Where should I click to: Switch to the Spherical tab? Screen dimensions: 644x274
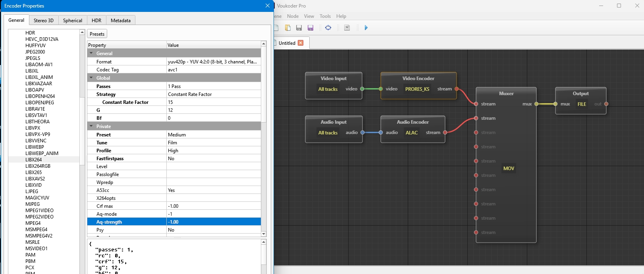[x=73, y=20]
